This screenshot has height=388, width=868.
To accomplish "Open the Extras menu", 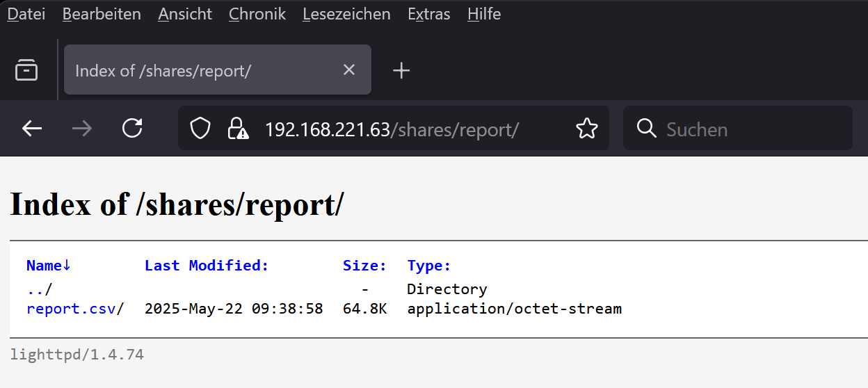I will pos(428,14).
